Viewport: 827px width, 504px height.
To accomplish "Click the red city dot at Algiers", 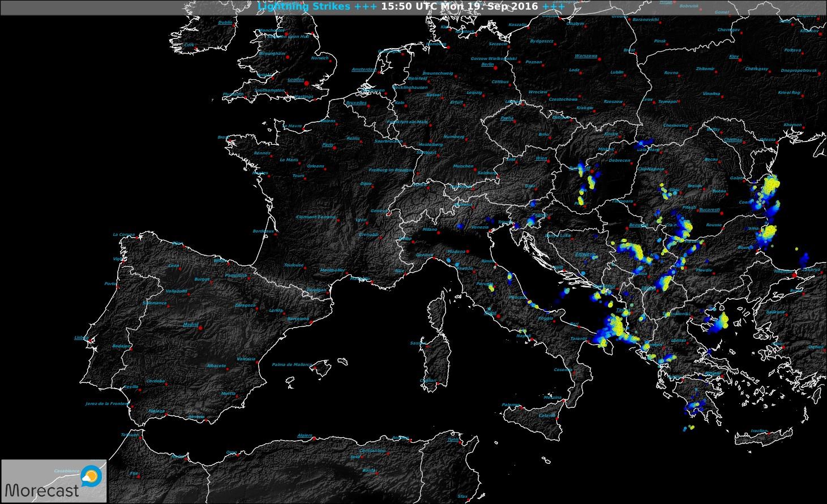I will [x=315, y=438].
